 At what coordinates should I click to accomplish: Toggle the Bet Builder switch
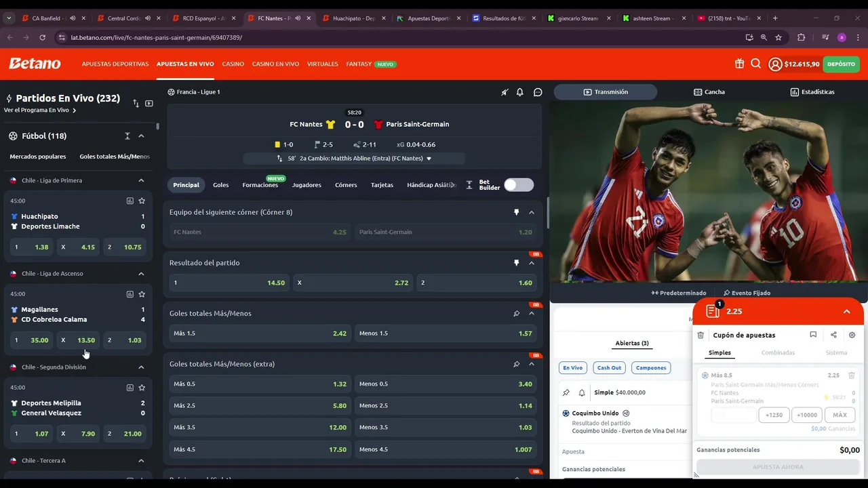pos(519,185)
